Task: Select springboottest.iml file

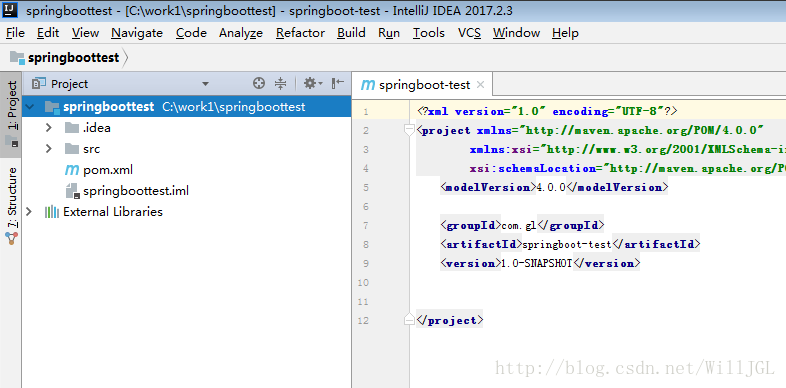Action: point(136,191)
